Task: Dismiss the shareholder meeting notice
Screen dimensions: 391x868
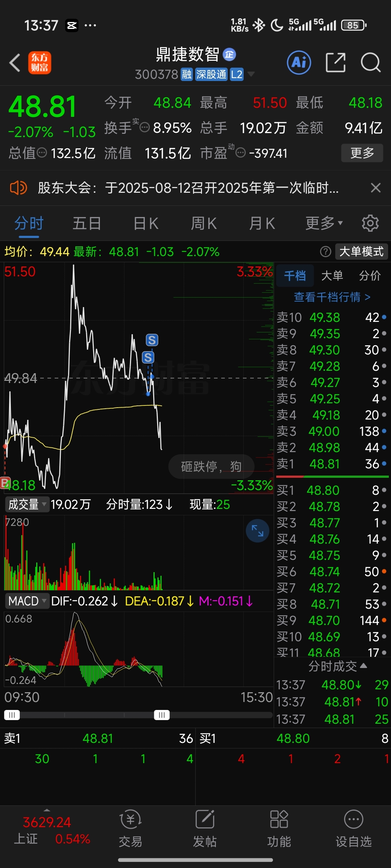Action: click(x=376, y=188)
